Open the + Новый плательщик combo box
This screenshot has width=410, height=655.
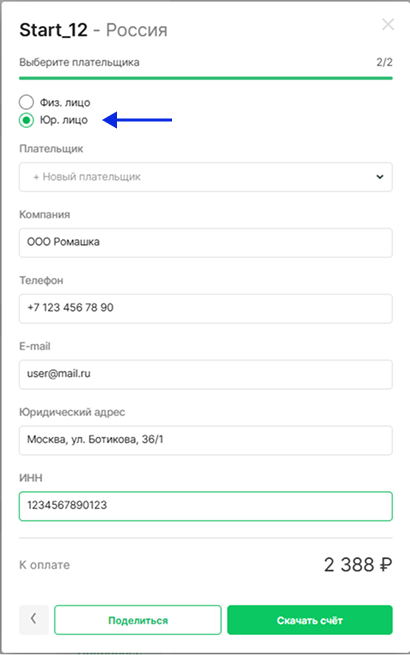206,177
